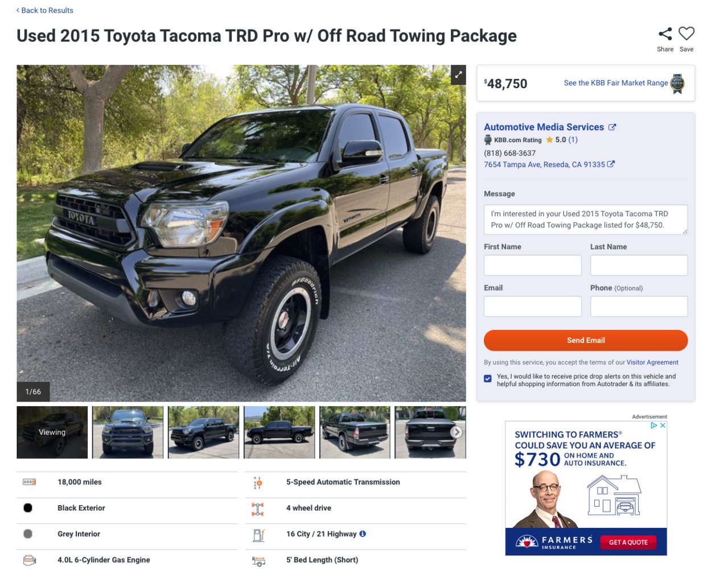Screen dimensions: 728x583
Task: Click See the KBB Fair Market Range
Action: tap(616, 83)
